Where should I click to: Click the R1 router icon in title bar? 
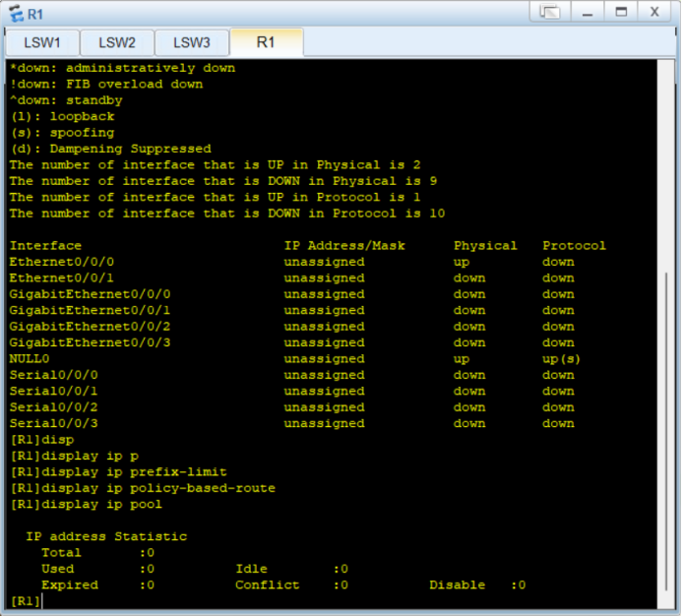(x=17, y=14)
